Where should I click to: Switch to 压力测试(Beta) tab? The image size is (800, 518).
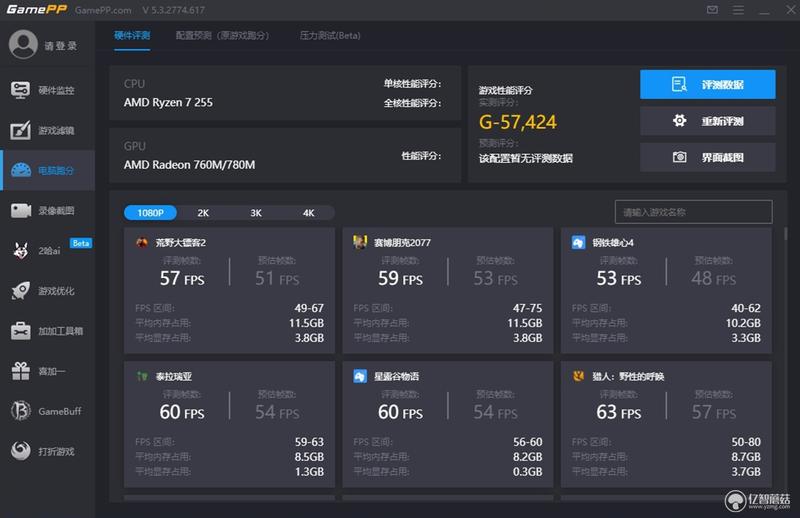click(330, 35)
